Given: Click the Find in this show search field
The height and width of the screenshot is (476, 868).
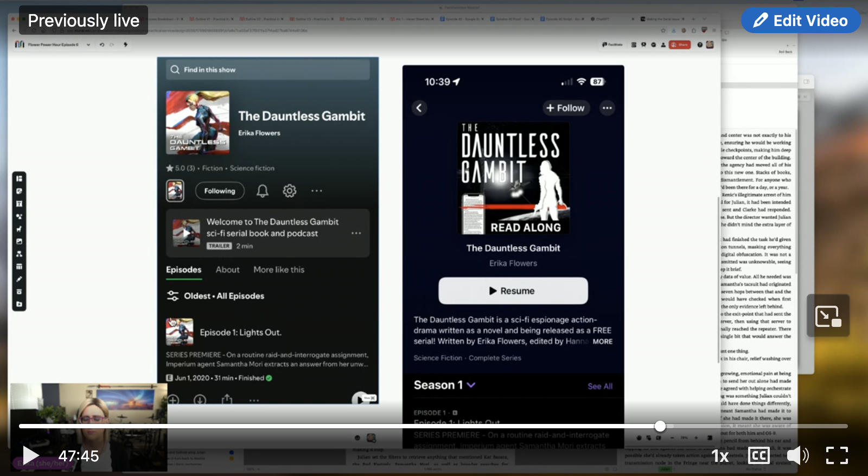Looking at the screenshot, I should point(268,70).
